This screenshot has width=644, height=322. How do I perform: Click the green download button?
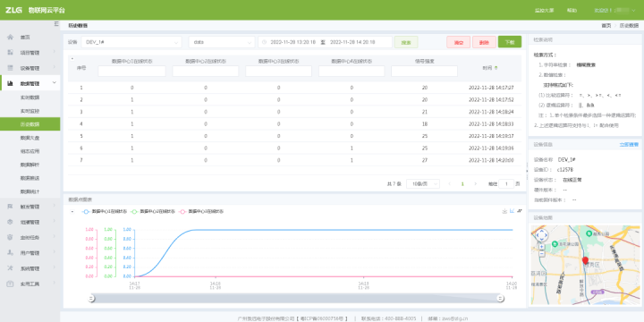click(510, 42)
